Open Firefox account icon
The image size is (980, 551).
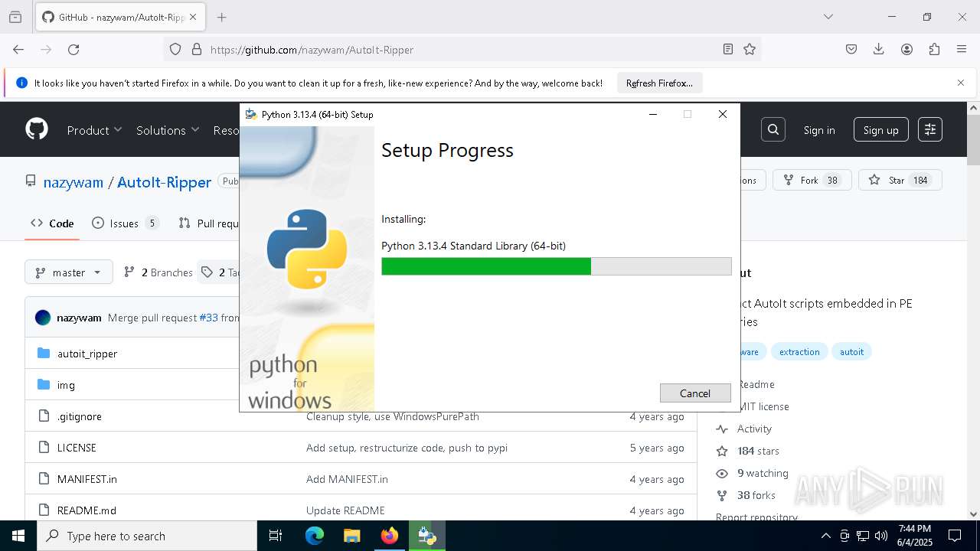point(906,49)
